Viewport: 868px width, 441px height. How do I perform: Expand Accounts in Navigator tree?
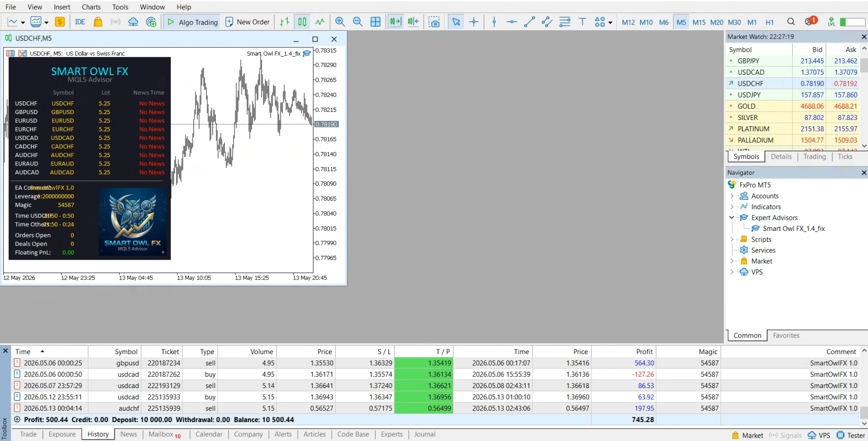coord(732,196)
